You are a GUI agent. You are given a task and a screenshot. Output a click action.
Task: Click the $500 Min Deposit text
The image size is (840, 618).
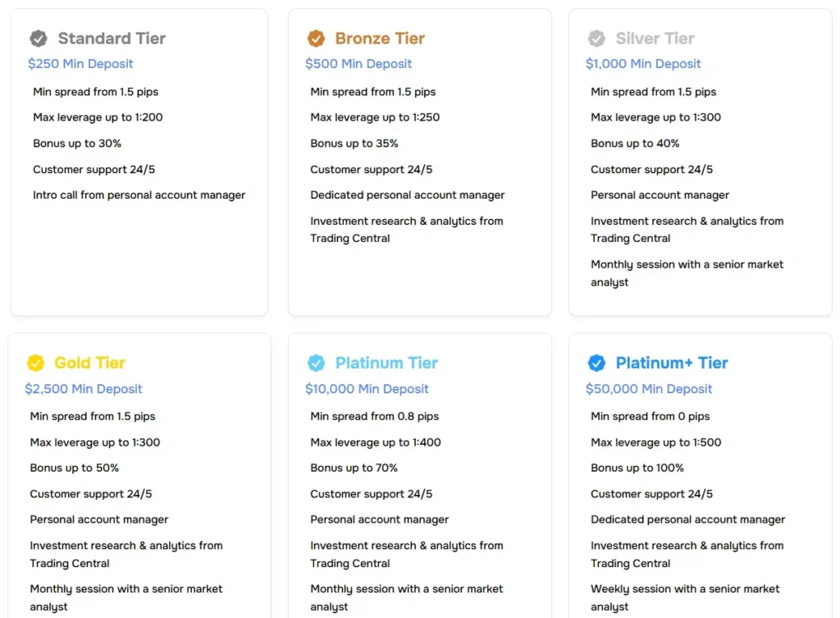point(358,64)
